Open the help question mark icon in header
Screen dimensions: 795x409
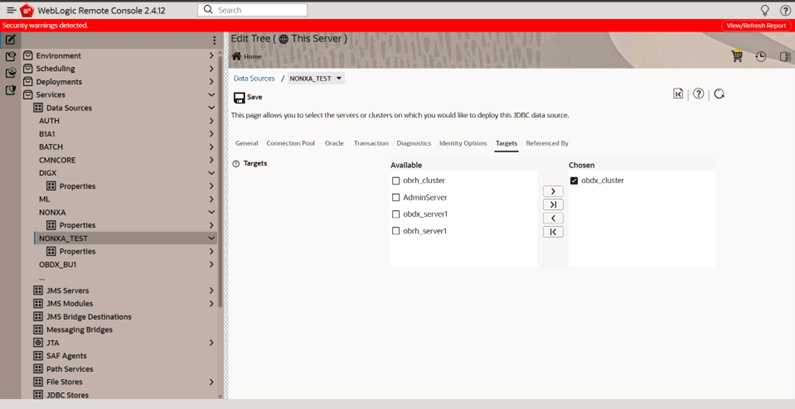pyautogui.click(x=785, y=10)
